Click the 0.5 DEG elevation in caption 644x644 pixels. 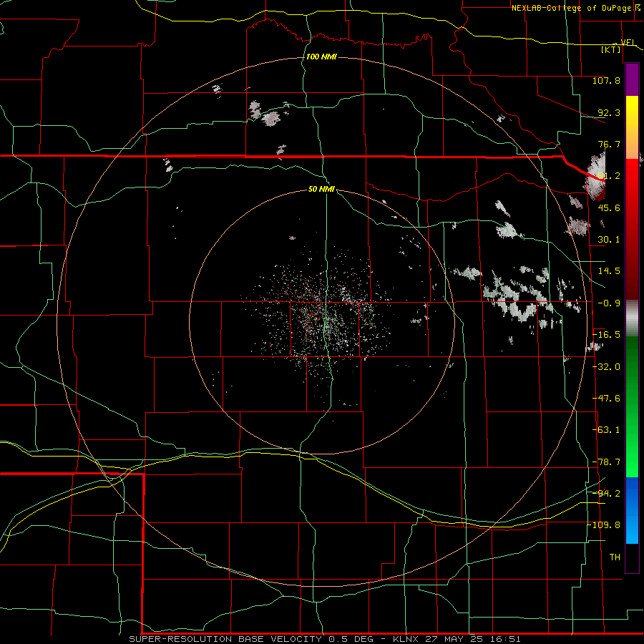click(x=351, y=639)
